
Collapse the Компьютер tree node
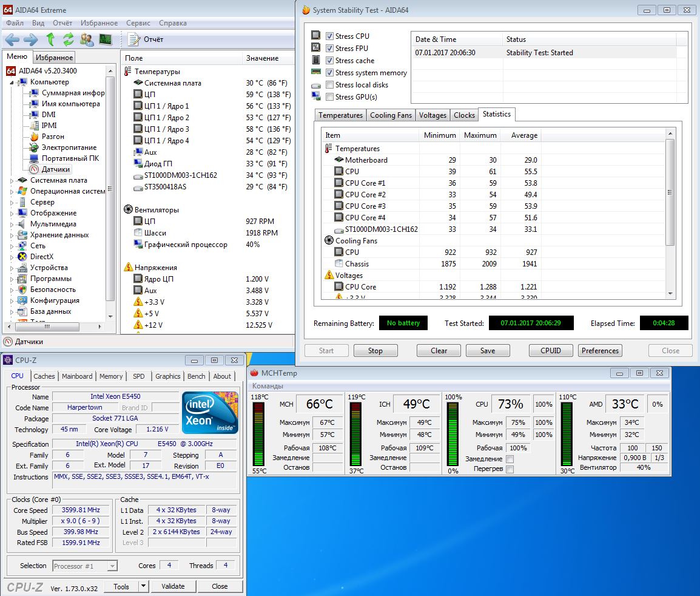tap(12, 82)
